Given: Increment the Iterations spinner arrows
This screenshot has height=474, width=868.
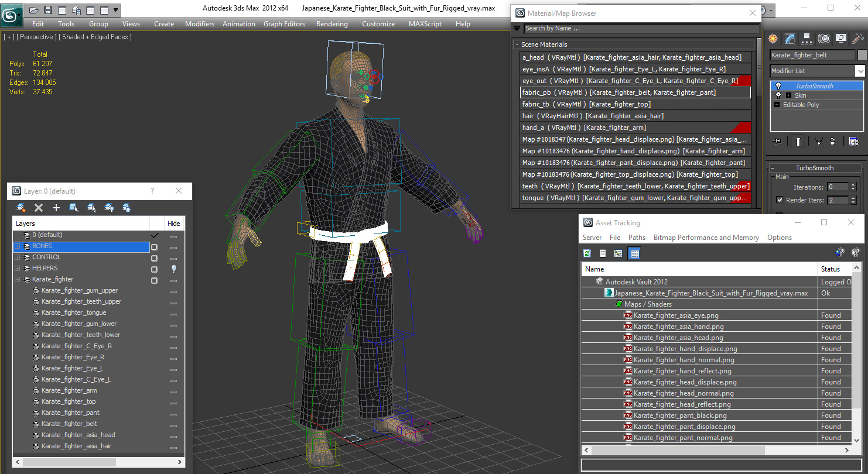Looking at the screenshot, I should click(x=853, y=186).
